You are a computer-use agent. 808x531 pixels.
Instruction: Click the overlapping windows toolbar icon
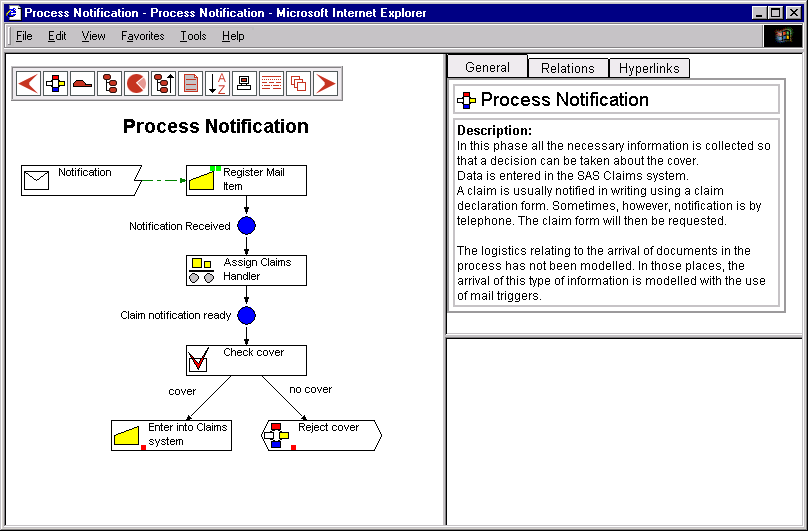(x=298, y=83)
